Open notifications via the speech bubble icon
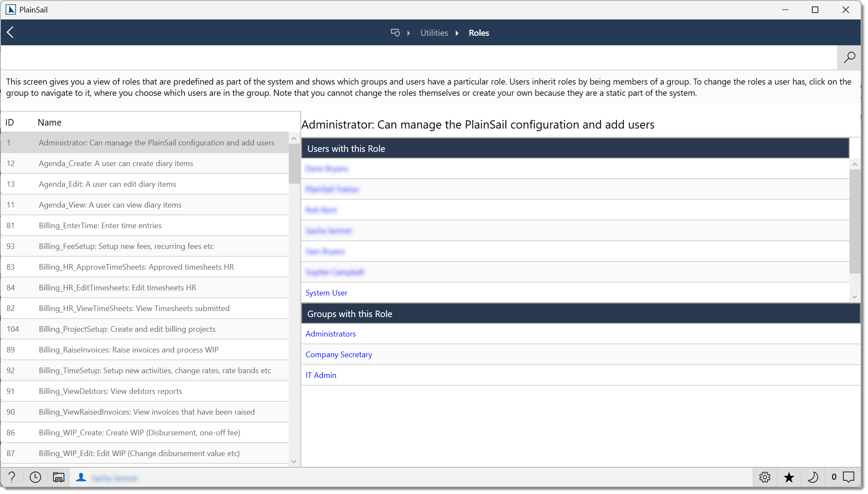868x494 pixels. point(848,477)
